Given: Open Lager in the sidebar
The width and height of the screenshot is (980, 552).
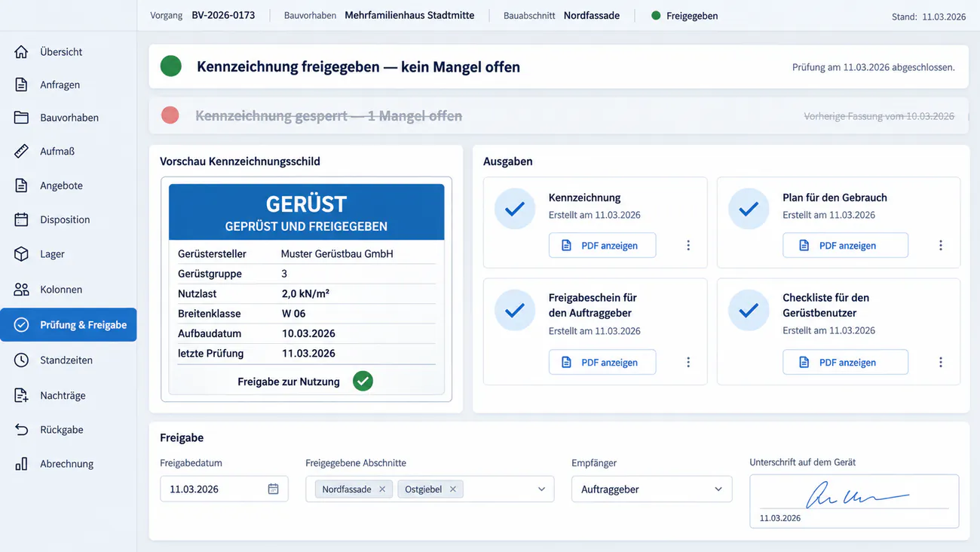Looking at the screenshot, I should [x=68, y=254].
